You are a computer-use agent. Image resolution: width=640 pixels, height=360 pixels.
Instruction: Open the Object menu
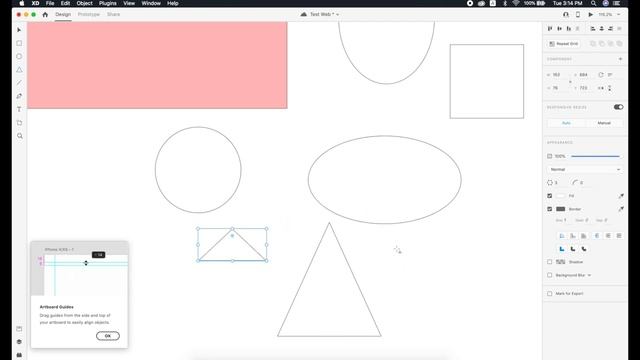84,3
